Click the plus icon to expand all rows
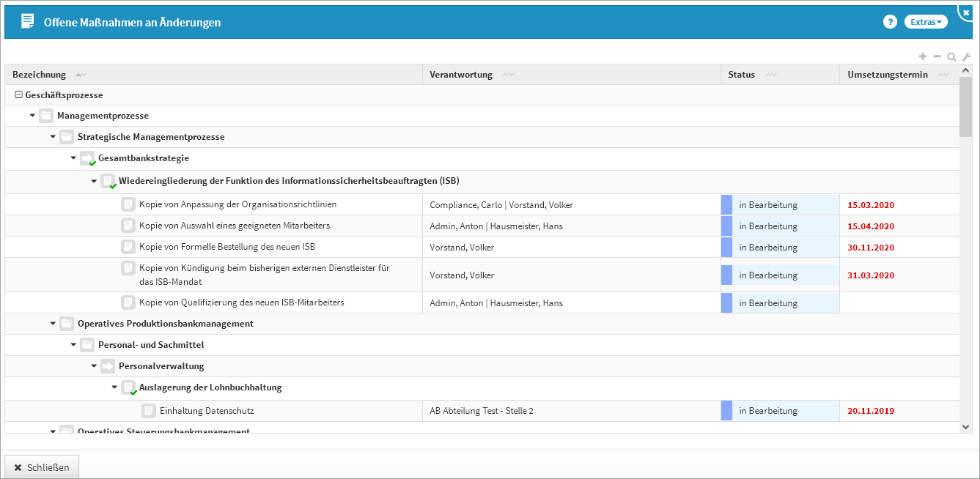This screenshot has width=980, height=479. click(923, 56)
